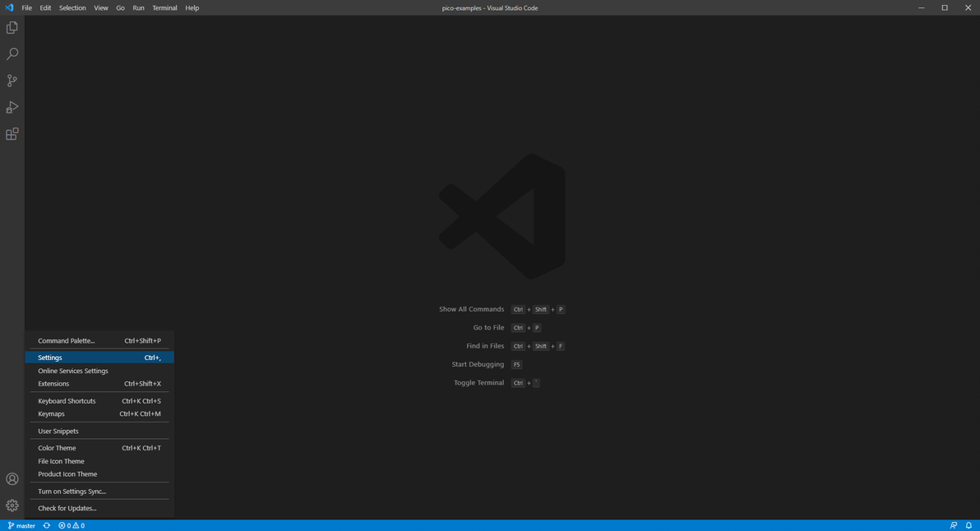The height and width of the screenshot is (531, 980).
Task: Open the Search view icon
Action: 12,54
